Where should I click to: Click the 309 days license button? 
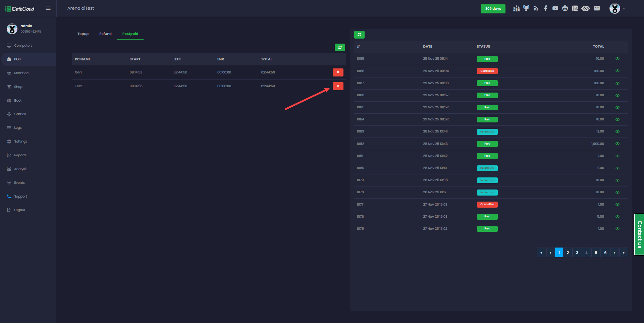493,9
